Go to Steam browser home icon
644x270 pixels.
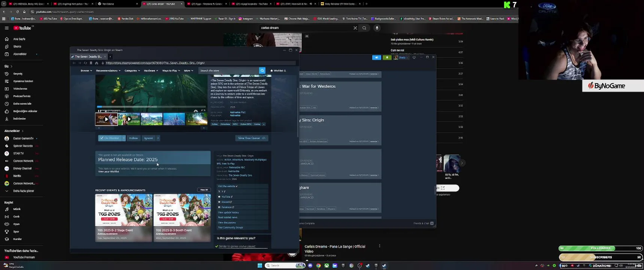pyautogui.click(x=97, y=63)
